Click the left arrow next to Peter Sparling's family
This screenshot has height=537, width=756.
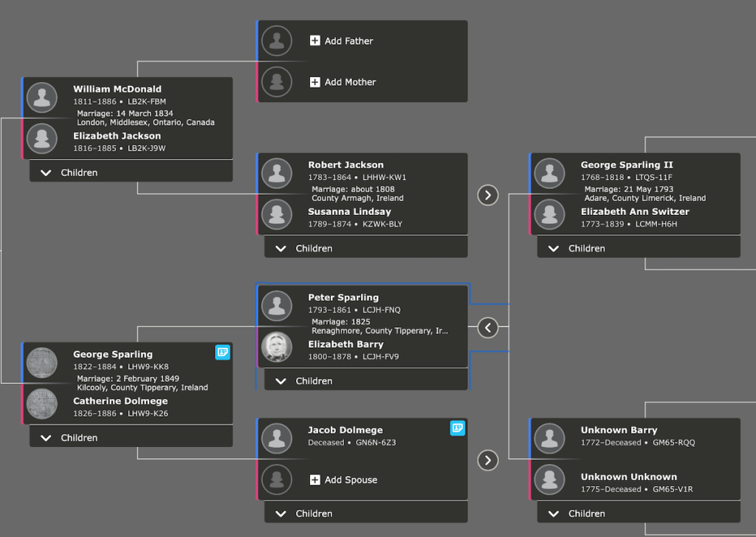488,327
